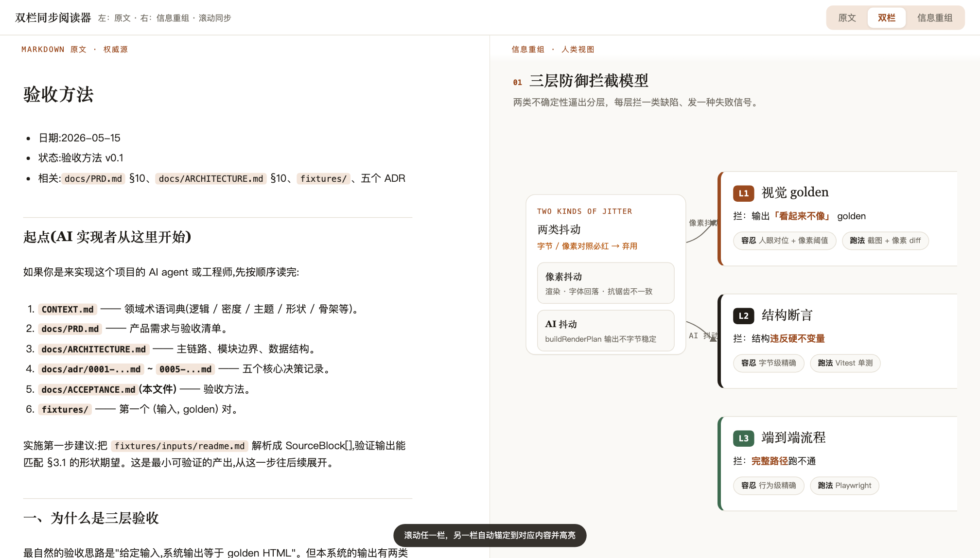
Task: Click the docs/ARCHITECTURE.md tag in 相关 line
Action: (x=211, y=179)
